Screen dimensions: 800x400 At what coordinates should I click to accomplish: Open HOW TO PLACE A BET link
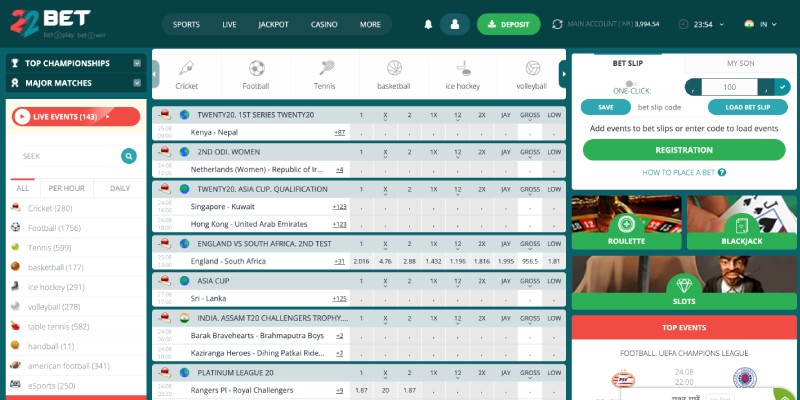[x=678, y=172]
